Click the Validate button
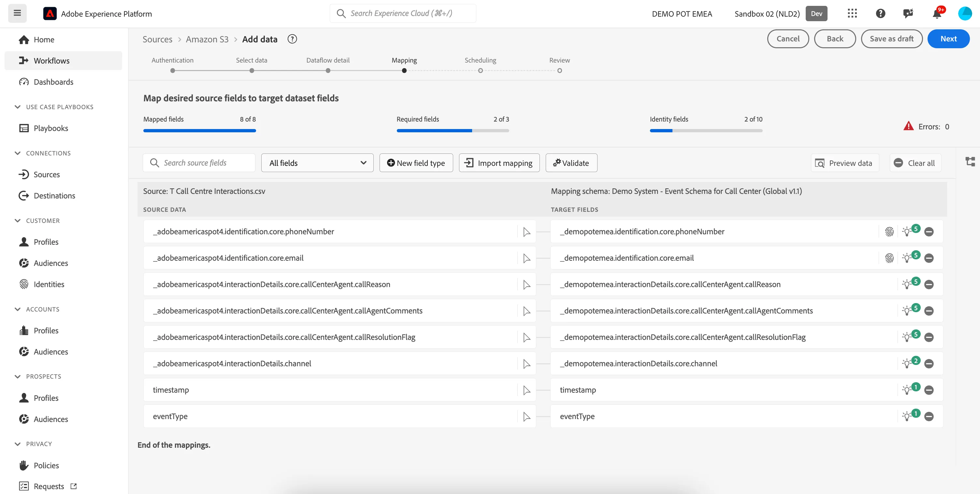 click(x=571, y=163)
